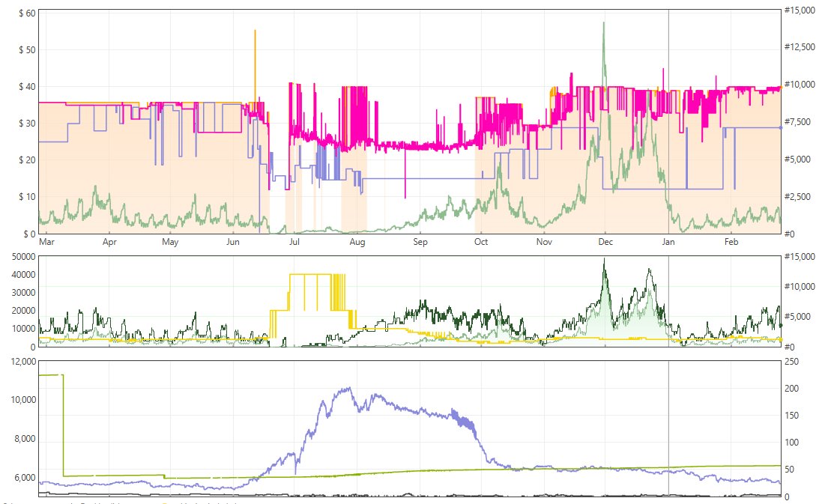The height and width of the screenshot is (504, 822).
Task: Select the 10000 label on the middle chart
Action: [23, 329]
